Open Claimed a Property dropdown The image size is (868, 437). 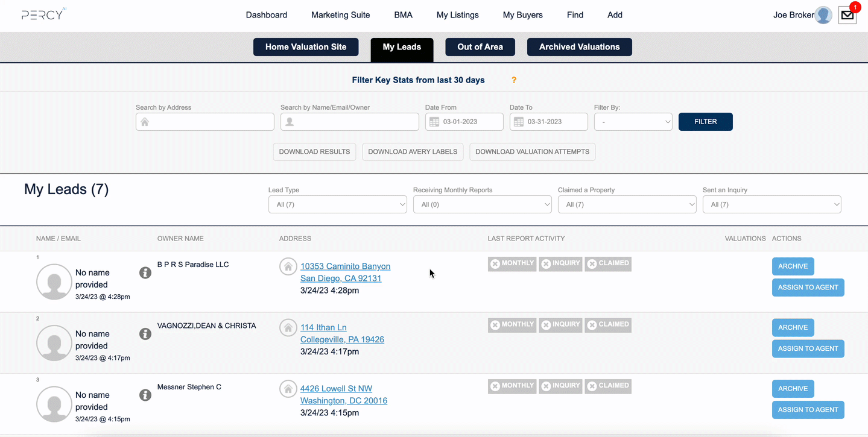pos(627,204)
